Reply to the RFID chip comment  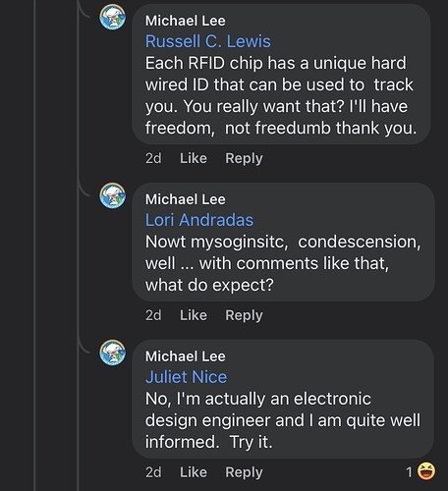(244, 159)
